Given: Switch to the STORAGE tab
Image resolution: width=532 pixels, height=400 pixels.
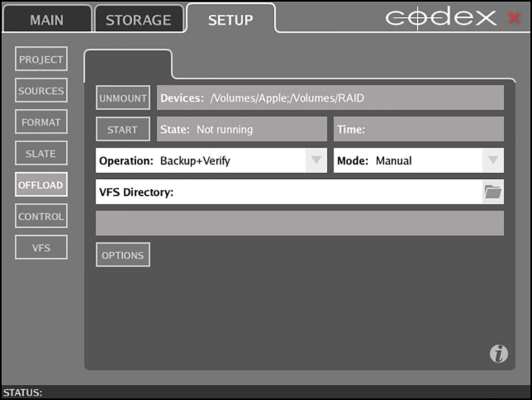Looking at the screenshot, I should (139, 19).
